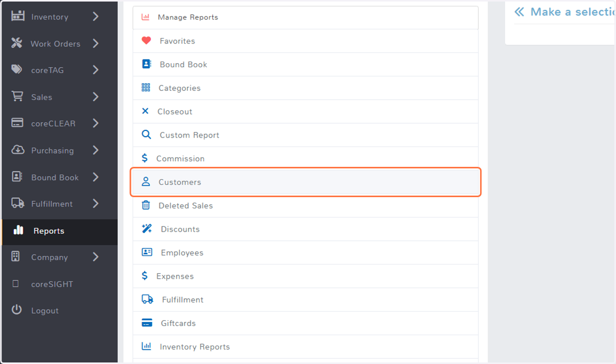This screenshot has height=364, width=616.
Task: Expand the Inventory menu chevron
Action: [x=95, y=16]
